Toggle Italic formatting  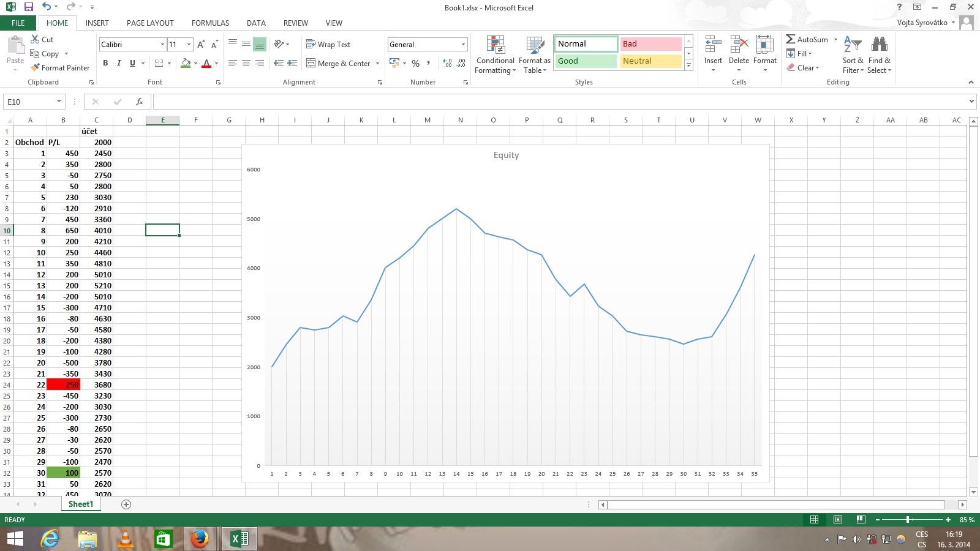pos(119,63)
